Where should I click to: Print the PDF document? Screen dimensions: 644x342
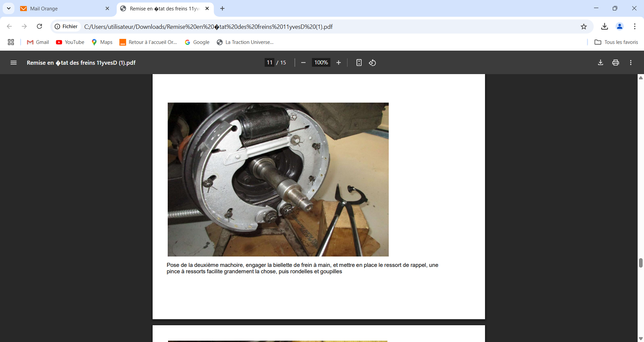click(x=615, y=63)
